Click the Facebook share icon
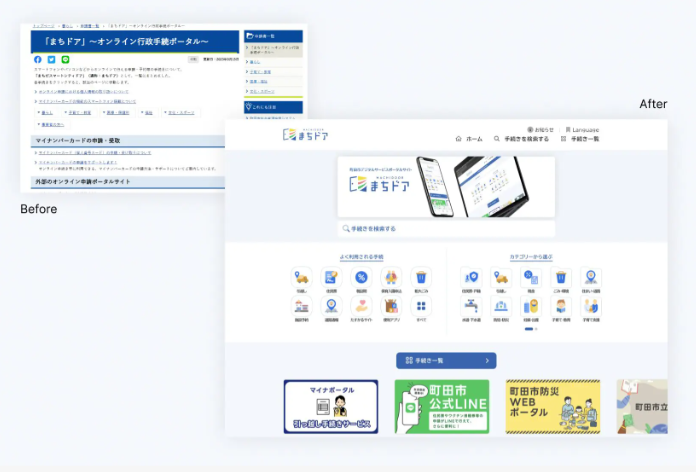 tap(38, 60)
